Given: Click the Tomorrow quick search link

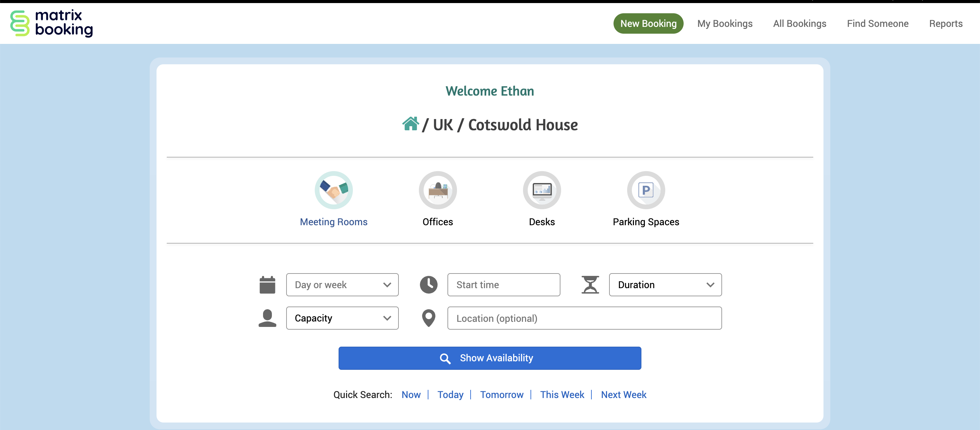Looking at the screenshot, I should pyautogui.click(x=502, y=395).
